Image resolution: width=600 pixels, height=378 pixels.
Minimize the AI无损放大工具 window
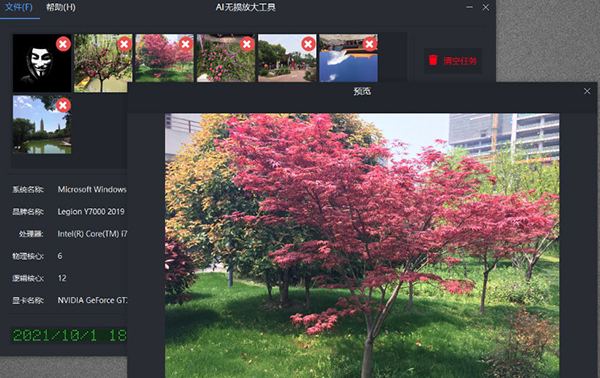click(x=470, y=7)
